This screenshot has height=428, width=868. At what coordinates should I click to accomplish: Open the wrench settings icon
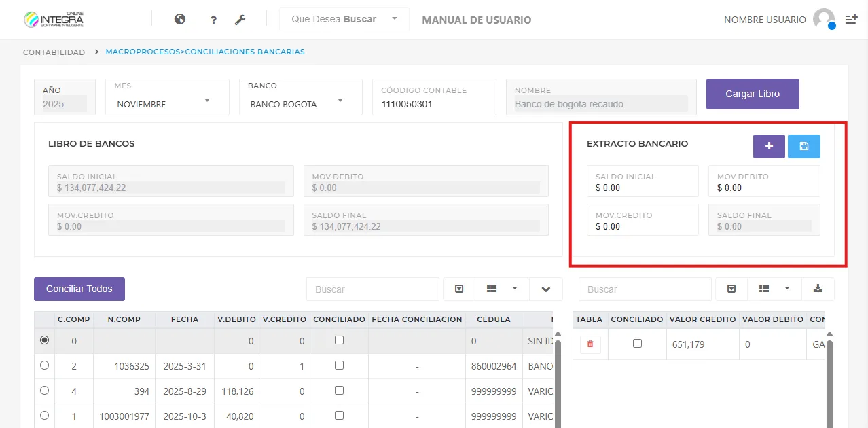point(240,19)
